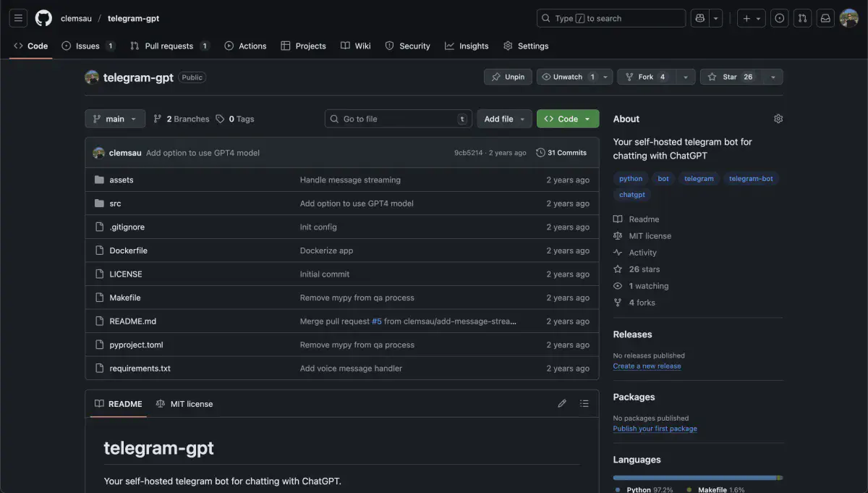Edit README using the pencil icon
The image size is (868, 493).
pos(562,404)
